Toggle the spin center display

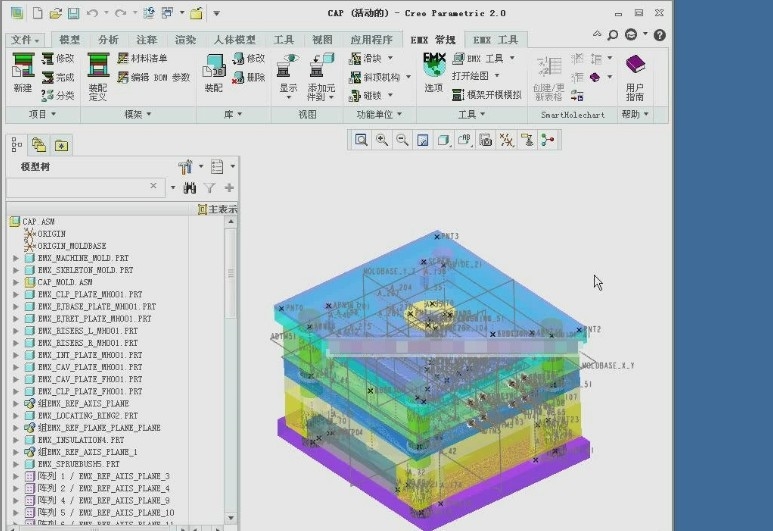(548, 140)
